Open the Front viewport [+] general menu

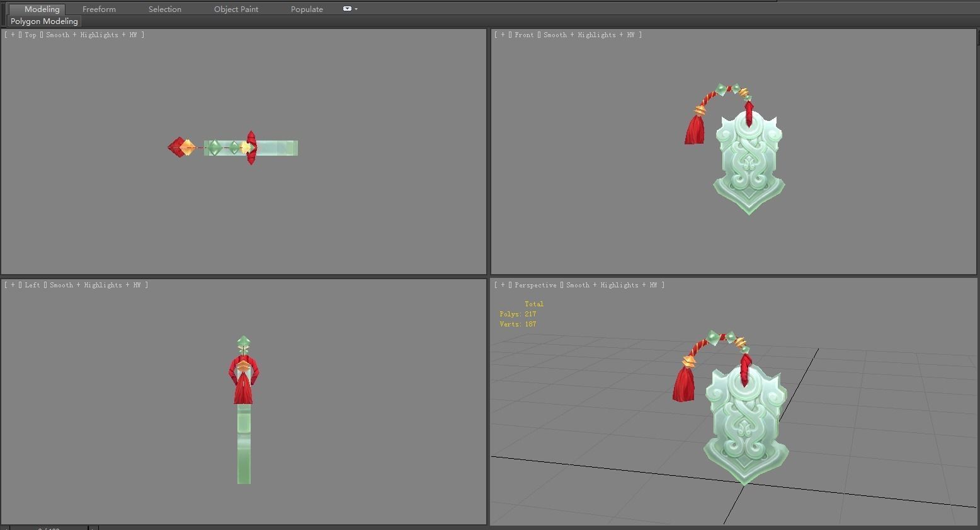tap(503, 35)
